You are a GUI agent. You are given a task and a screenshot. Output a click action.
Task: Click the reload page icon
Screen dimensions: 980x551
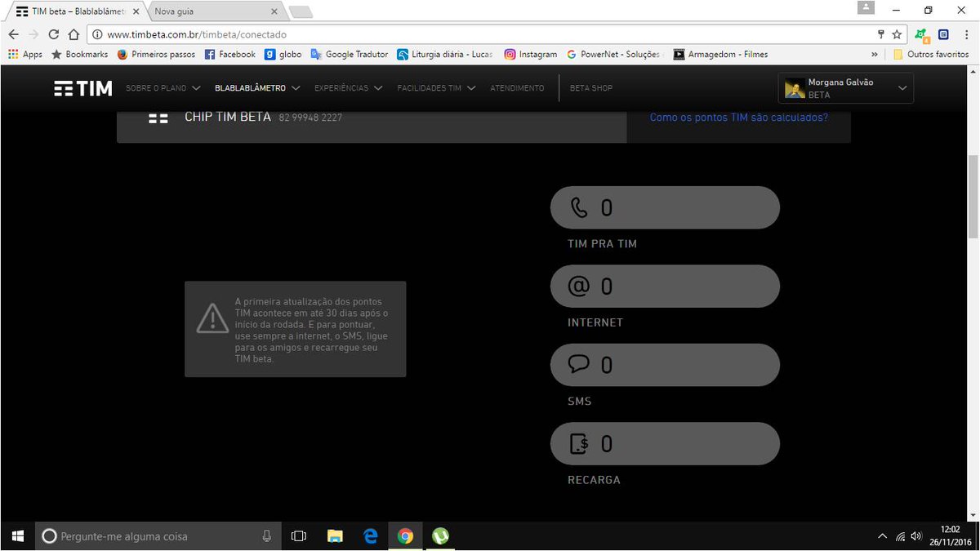[x=51, y=34]
